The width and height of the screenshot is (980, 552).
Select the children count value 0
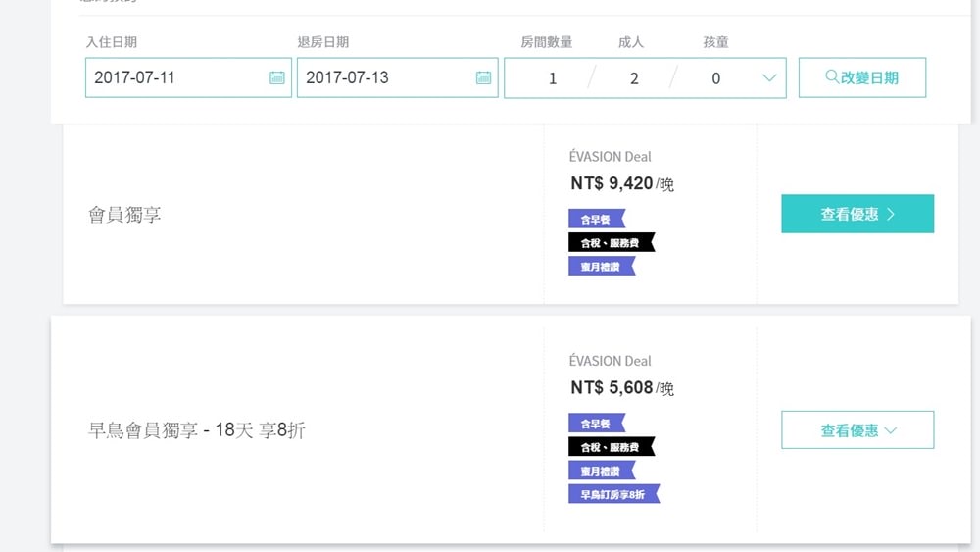[x=715, y=78]
